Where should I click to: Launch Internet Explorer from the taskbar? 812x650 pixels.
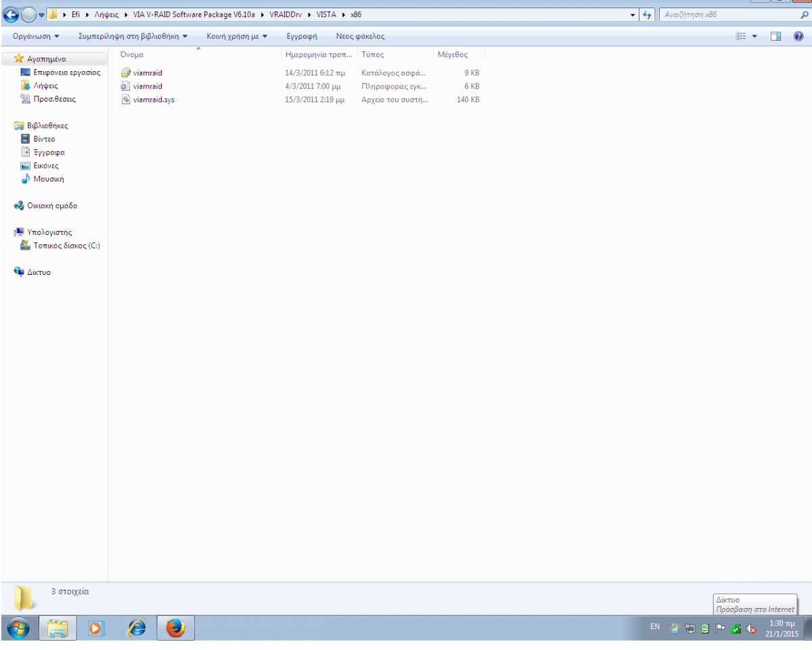pos(136,628)
